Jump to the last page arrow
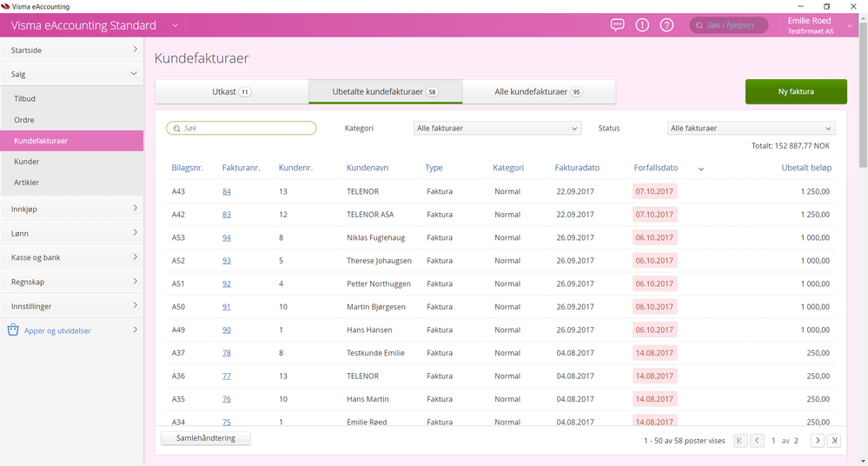The image size is (868, 466). [834, 441]
